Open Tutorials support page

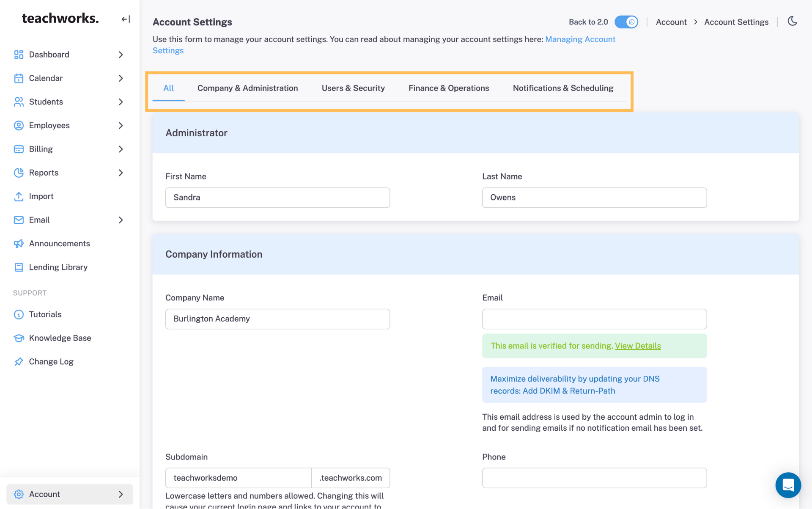[45, 314]
